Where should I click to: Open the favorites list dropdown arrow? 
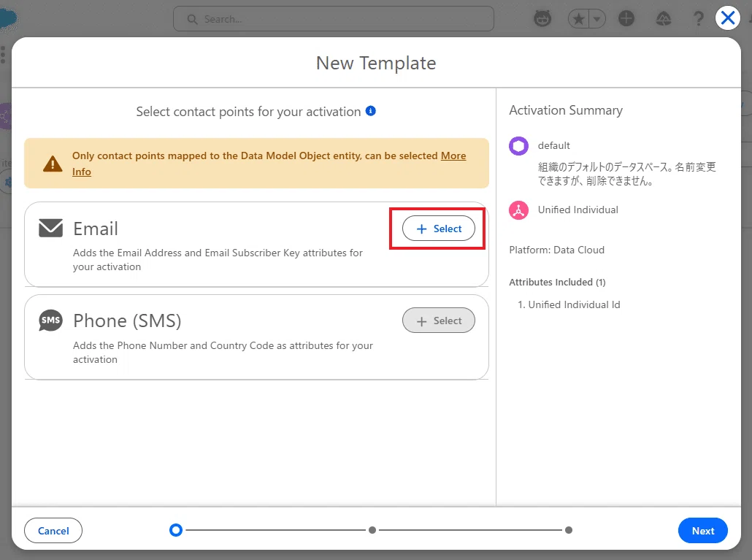pyautogui.click(x=597, y=19)
